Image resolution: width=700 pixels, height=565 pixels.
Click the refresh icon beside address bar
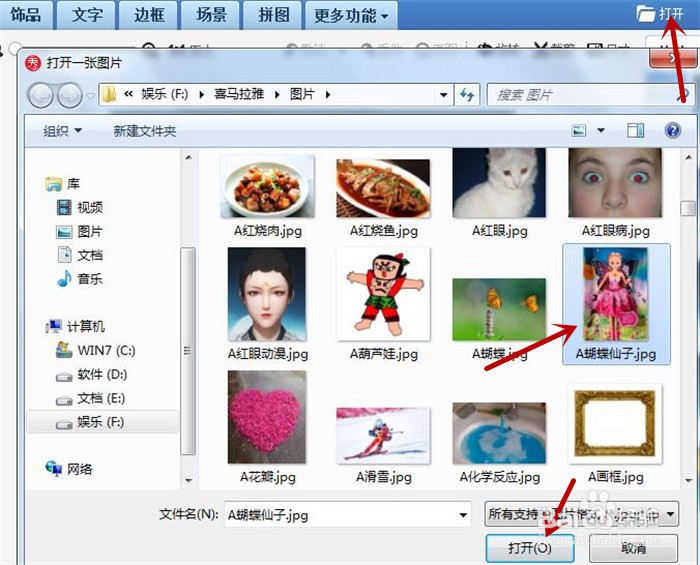tap(467, 95)
